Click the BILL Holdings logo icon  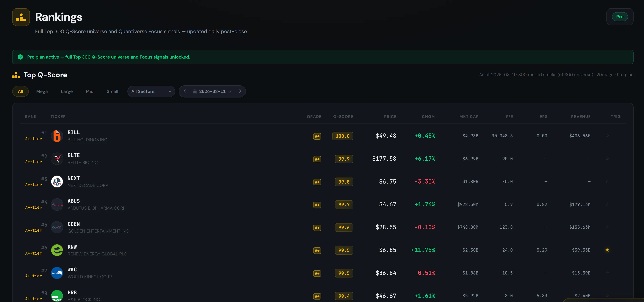[x=57, y=136]
